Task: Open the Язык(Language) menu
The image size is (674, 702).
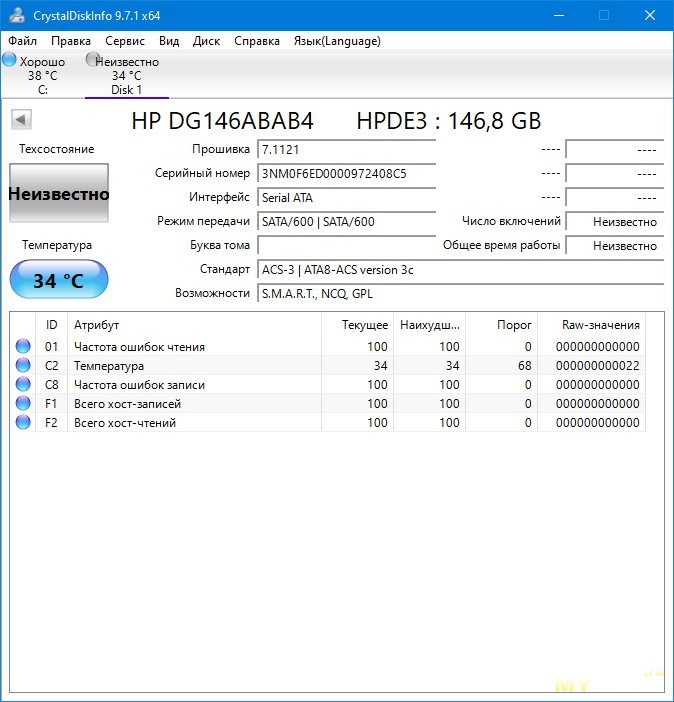Action: 337,41
